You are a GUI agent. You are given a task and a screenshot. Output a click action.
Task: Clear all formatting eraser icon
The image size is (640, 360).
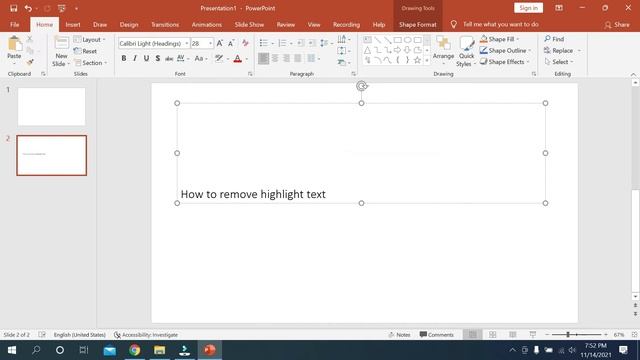(245, 43)
